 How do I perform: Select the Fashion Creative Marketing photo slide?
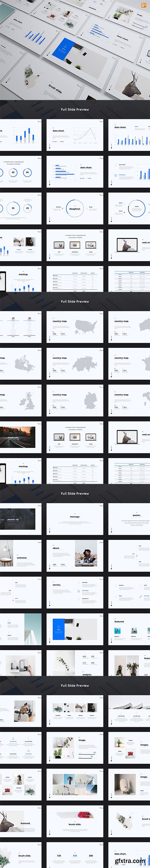click(21, 785)
